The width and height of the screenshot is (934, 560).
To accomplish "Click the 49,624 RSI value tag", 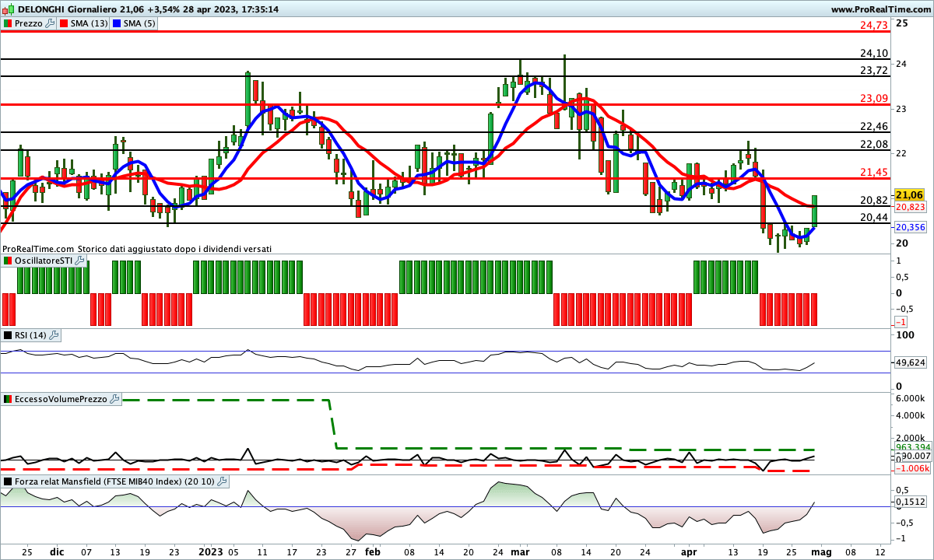I will (x=910, y=362).
